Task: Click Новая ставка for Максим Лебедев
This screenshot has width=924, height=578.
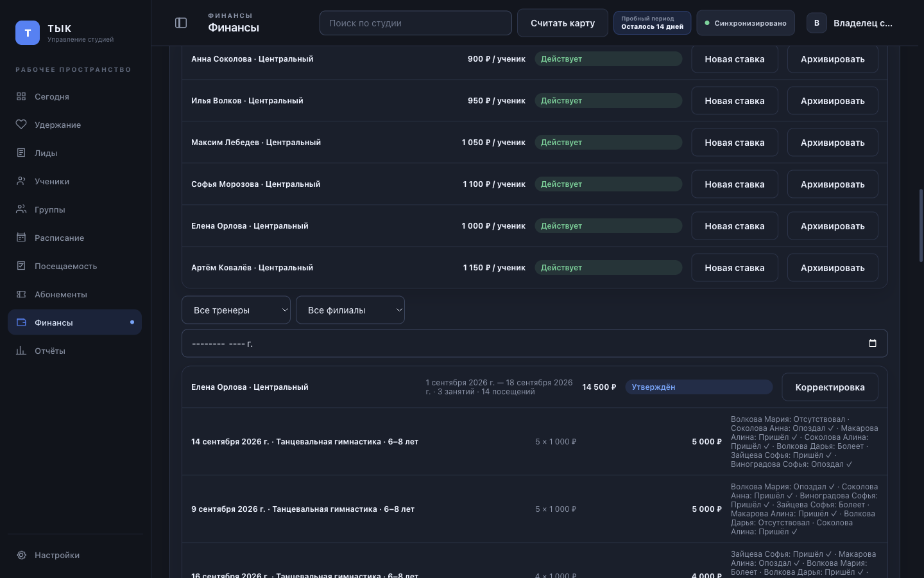Action: click(735, 143)
